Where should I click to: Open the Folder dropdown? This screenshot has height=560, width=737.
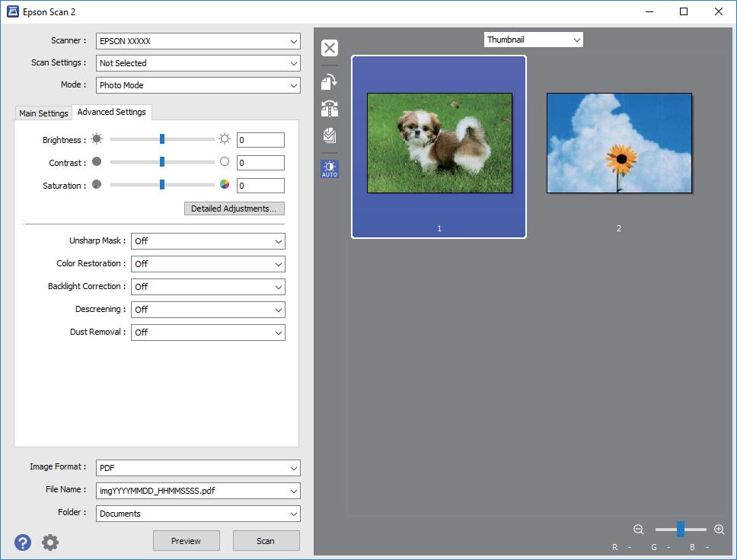click(x=198, y=514)
